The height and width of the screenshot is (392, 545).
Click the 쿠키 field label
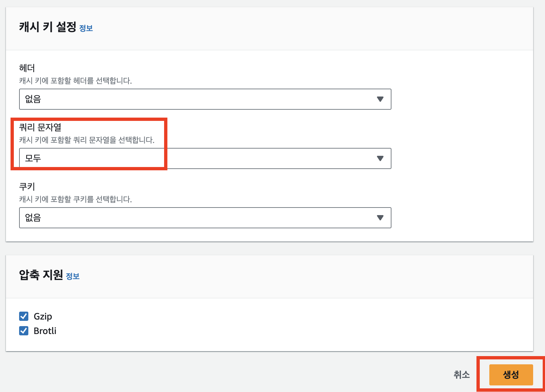point(27,186)
